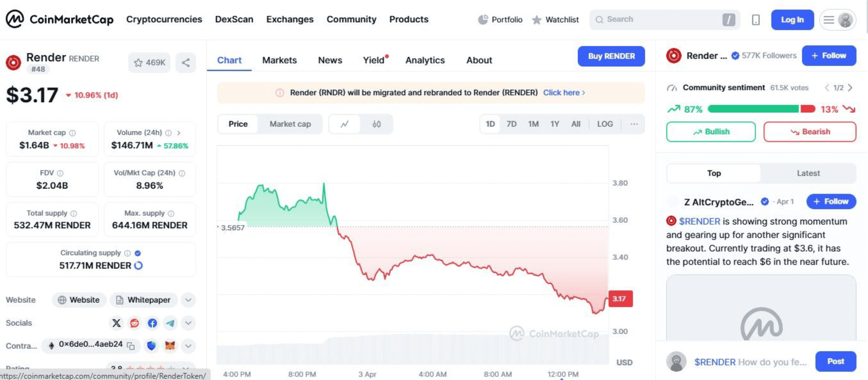Click the share icon next to Render
868x380 pixels.
[186, 63]
